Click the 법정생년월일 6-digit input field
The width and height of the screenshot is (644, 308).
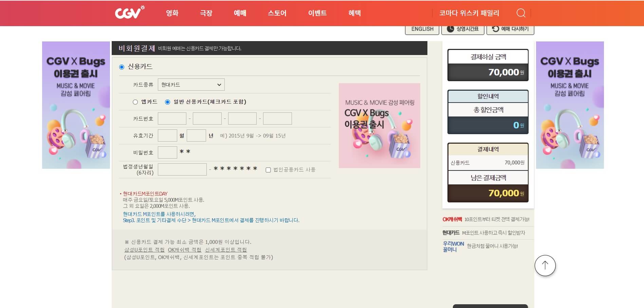(x=182, y=169)
